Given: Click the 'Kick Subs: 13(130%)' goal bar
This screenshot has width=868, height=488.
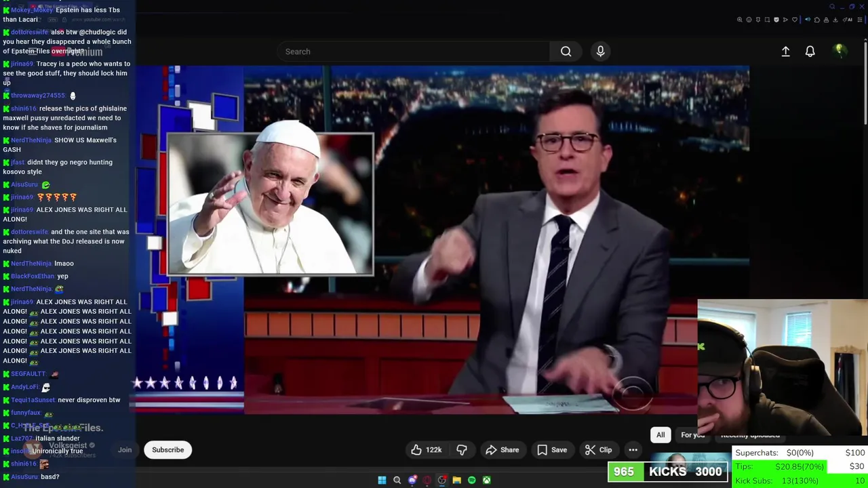Looking at the screenshot, I should 800,481.
